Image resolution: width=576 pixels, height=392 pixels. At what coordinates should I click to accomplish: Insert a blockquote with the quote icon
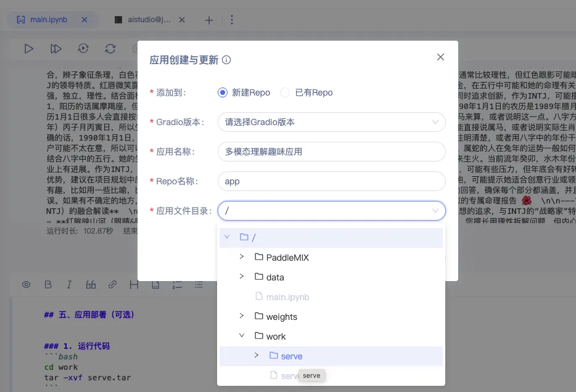(x=91, y=285)
